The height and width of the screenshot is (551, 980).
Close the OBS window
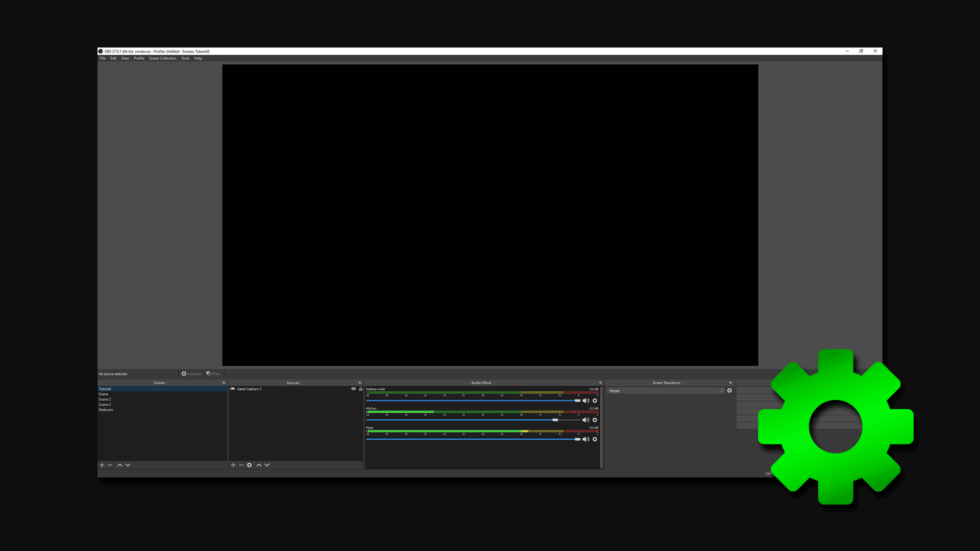click(875, 51)
